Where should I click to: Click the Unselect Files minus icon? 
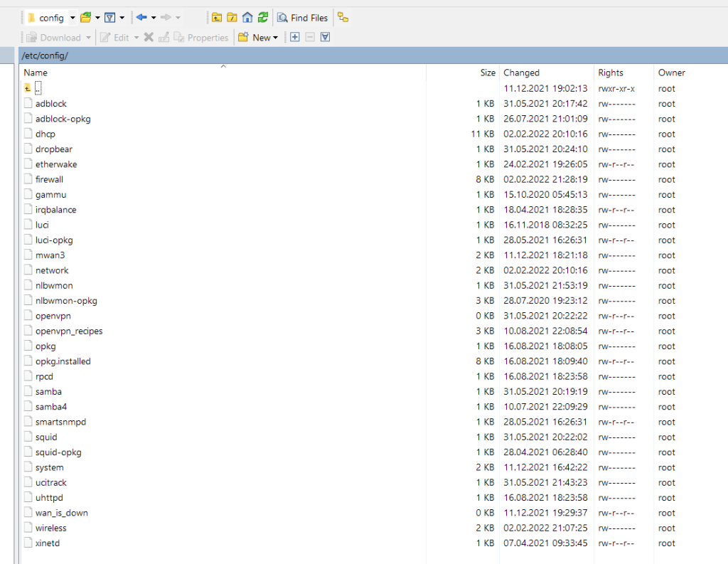coord(310,37)
